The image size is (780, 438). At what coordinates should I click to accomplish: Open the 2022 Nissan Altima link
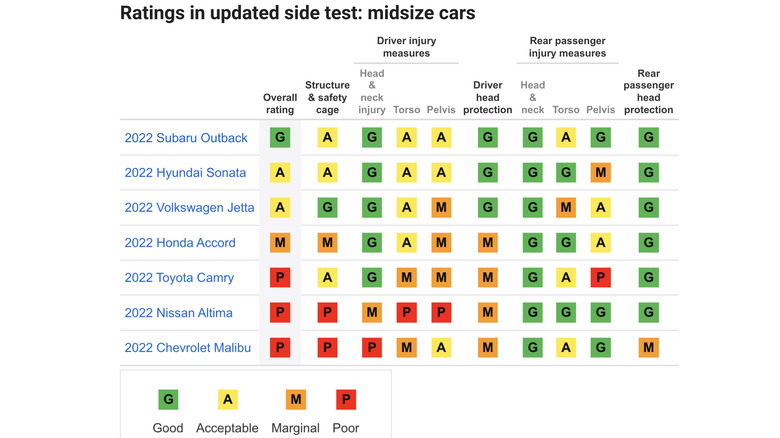coord(178,313)
